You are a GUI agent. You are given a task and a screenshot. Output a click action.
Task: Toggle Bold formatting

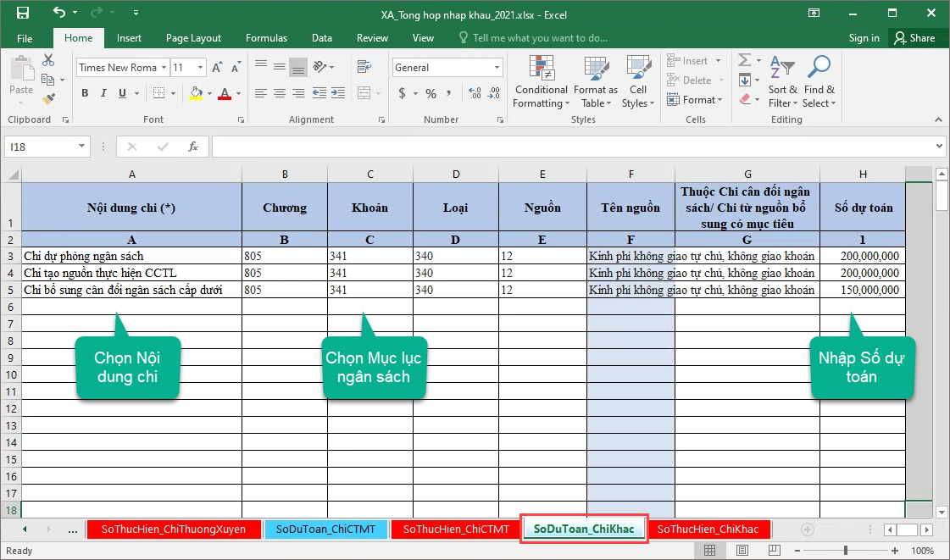(85, 93)
